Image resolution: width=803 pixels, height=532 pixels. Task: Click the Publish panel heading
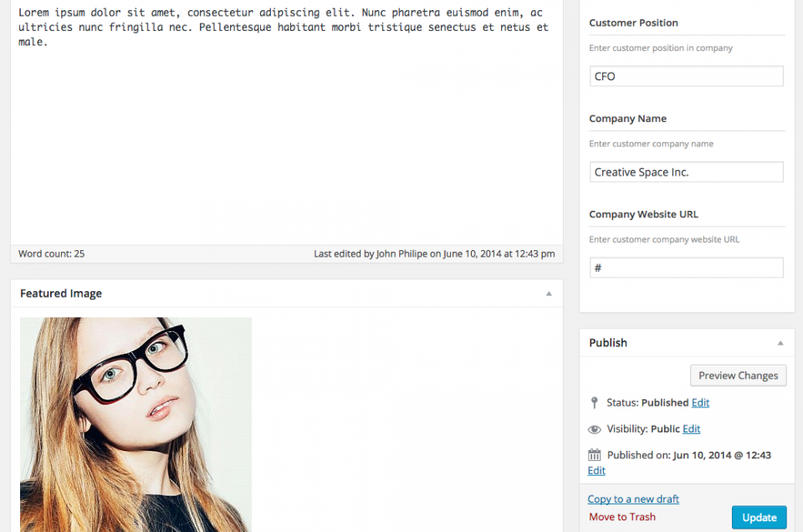pyautogui.click(x=608, y=343)
